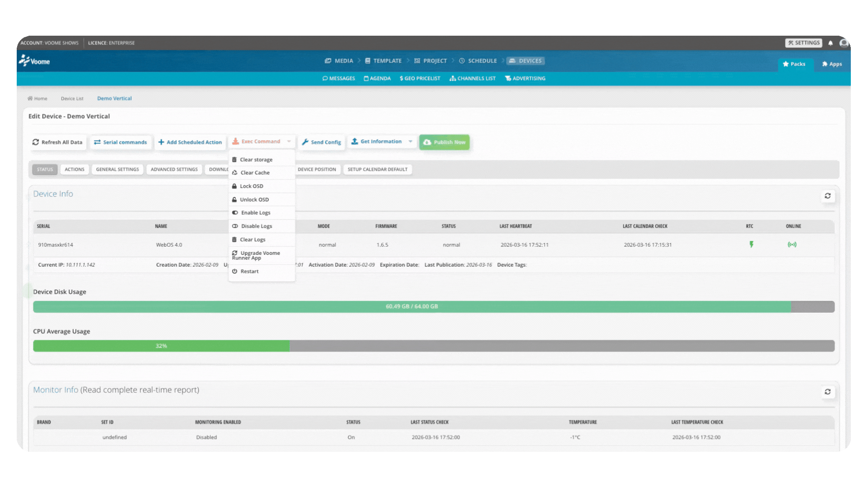Click Home breadcrumb house icon
The width and height of the screenshot is (868, 488).
click(x=30, y=99)
